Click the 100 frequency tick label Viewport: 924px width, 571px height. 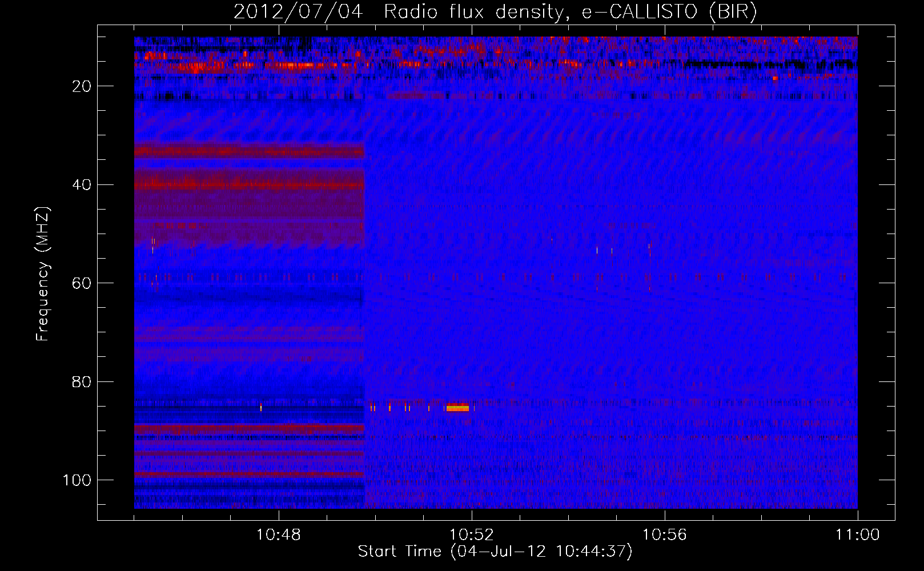point(77,480)
